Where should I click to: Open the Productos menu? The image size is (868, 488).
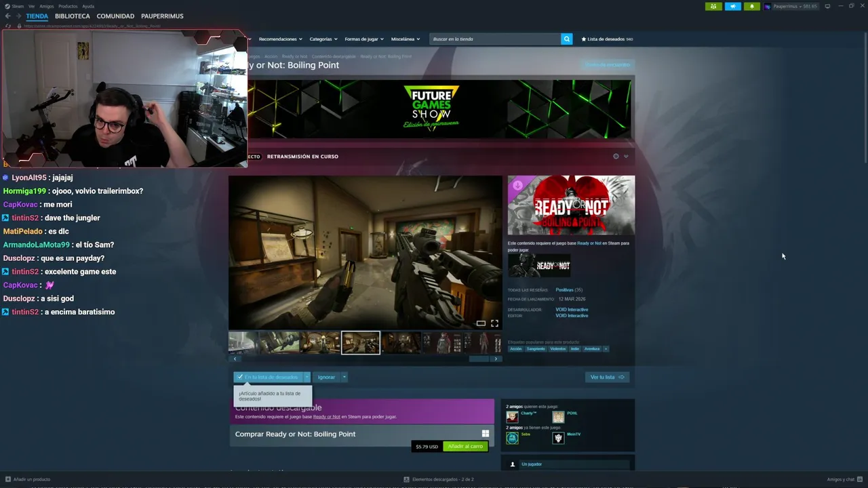coord(68,6)
